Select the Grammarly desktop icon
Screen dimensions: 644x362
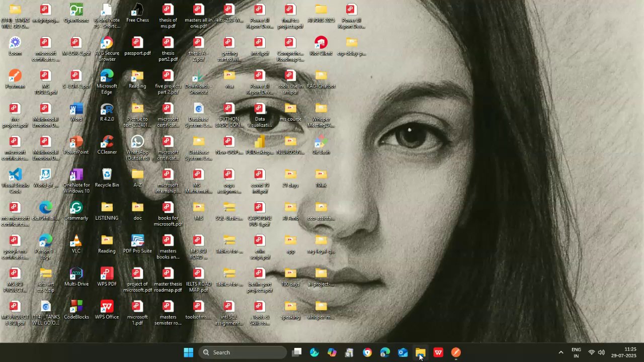click(76, 208)
